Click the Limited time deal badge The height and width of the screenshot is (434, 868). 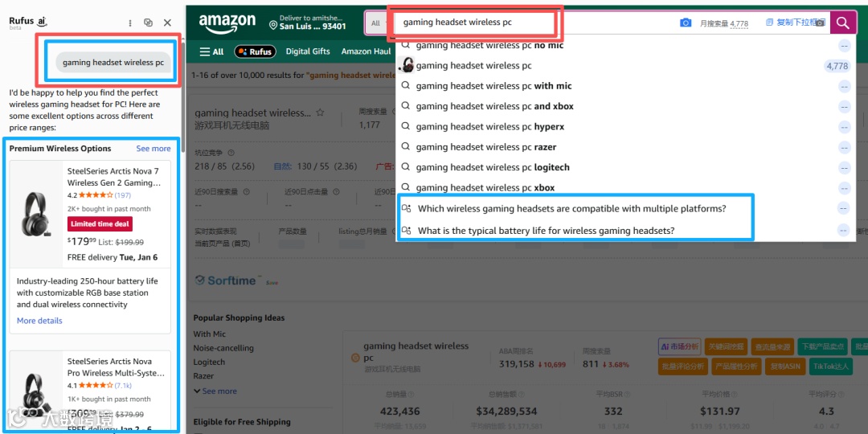100,223
